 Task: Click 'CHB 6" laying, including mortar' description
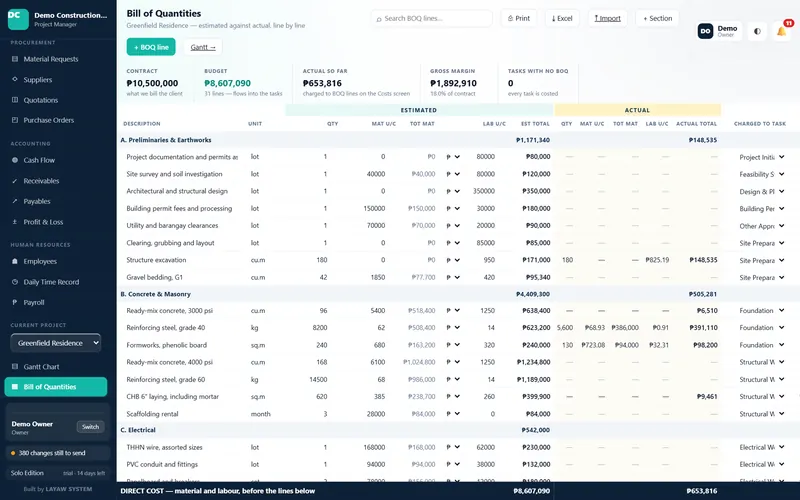[172, 396]
